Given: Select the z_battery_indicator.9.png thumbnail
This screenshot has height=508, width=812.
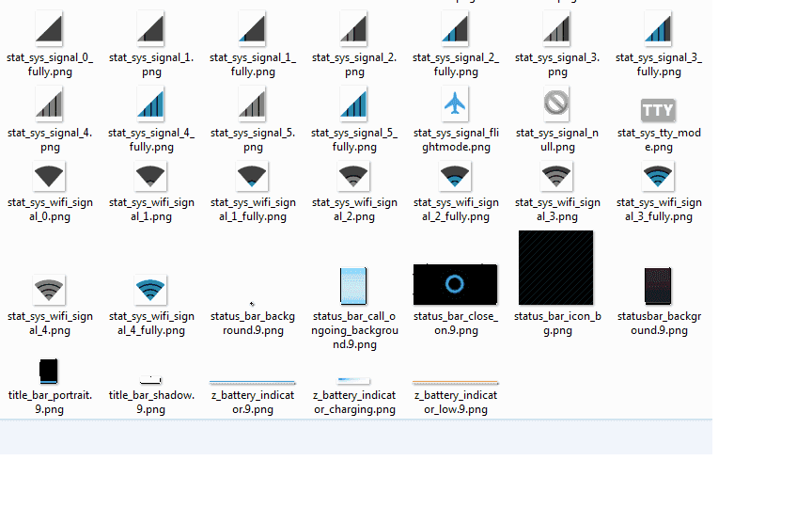Looking at the screenshot, I should click(x=252, y=383).
